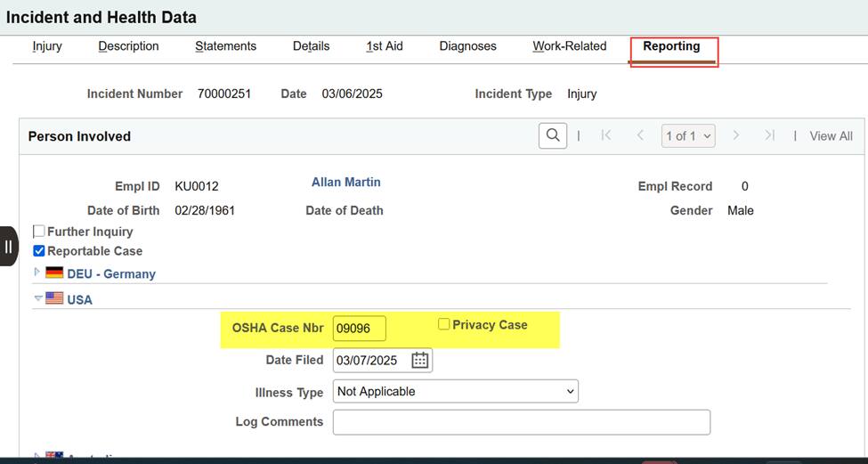The width and height of the screenshot is (868, 464).
Task: Click the View All link
Action: 831,136
